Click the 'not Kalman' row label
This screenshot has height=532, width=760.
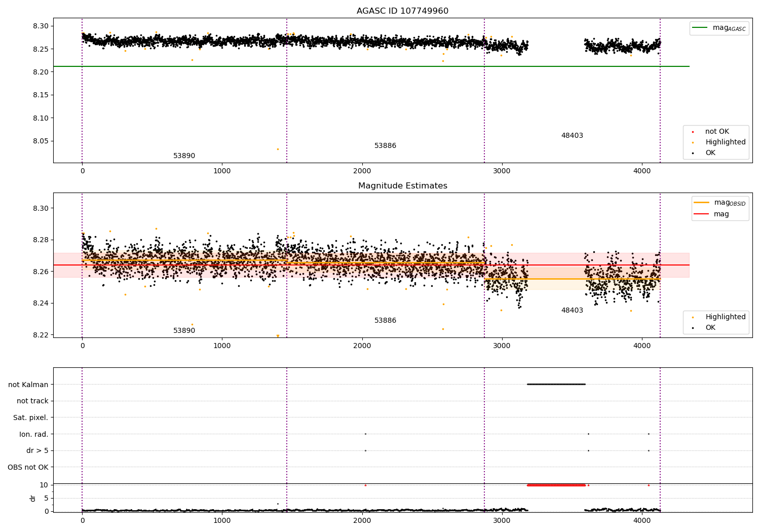[28, 385]
